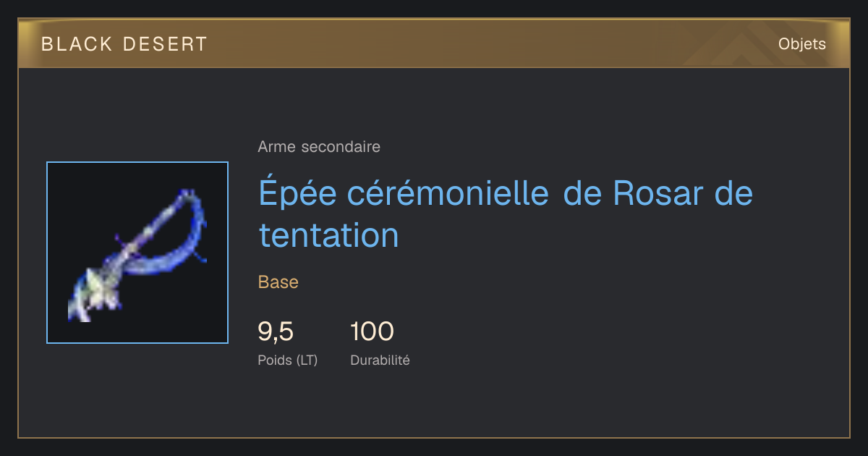
Task: Click the word DESERT in the header
Action: tap(166, 44)
